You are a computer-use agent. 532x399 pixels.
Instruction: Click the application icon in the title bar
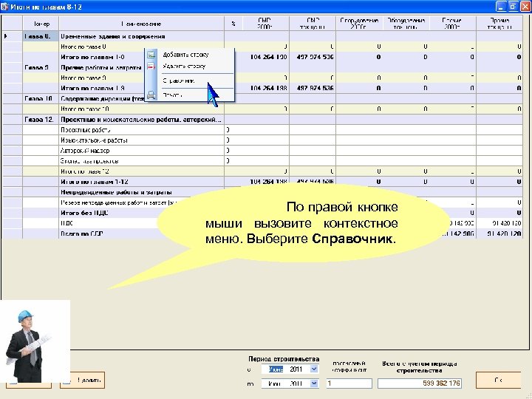(x=4, y=7)
